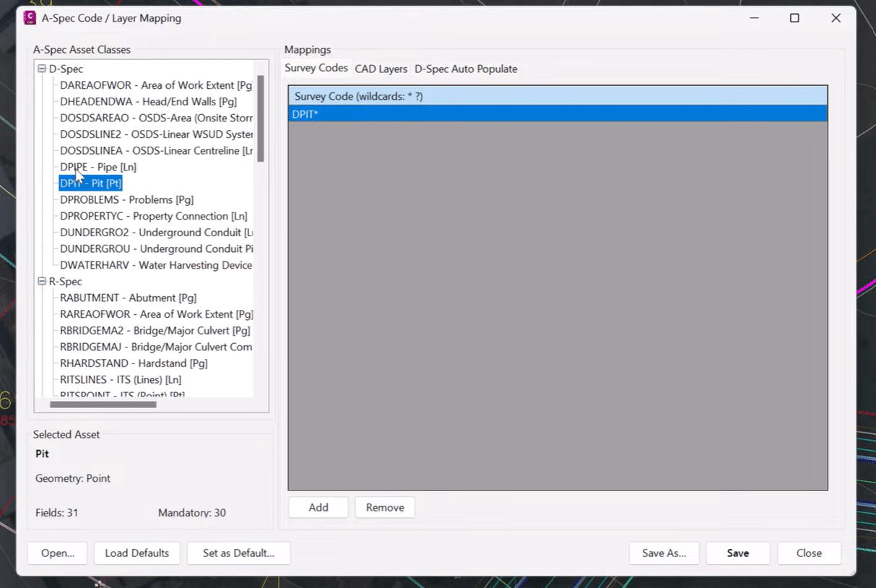The height and width of the screenshot is (588, 876).
Task: Click the A-Spec app icon in title bar
Action: click(30, 18)
